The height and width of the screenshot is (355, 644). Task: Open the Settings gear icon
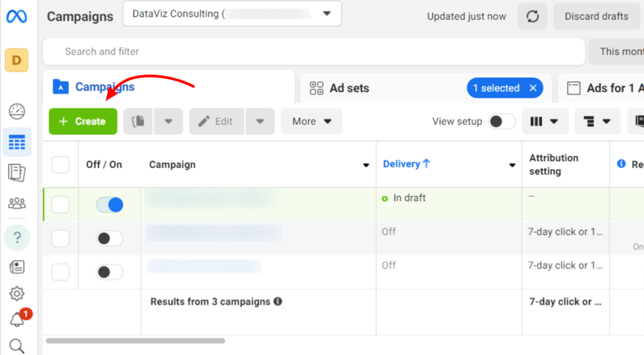[x=17, y=293]
